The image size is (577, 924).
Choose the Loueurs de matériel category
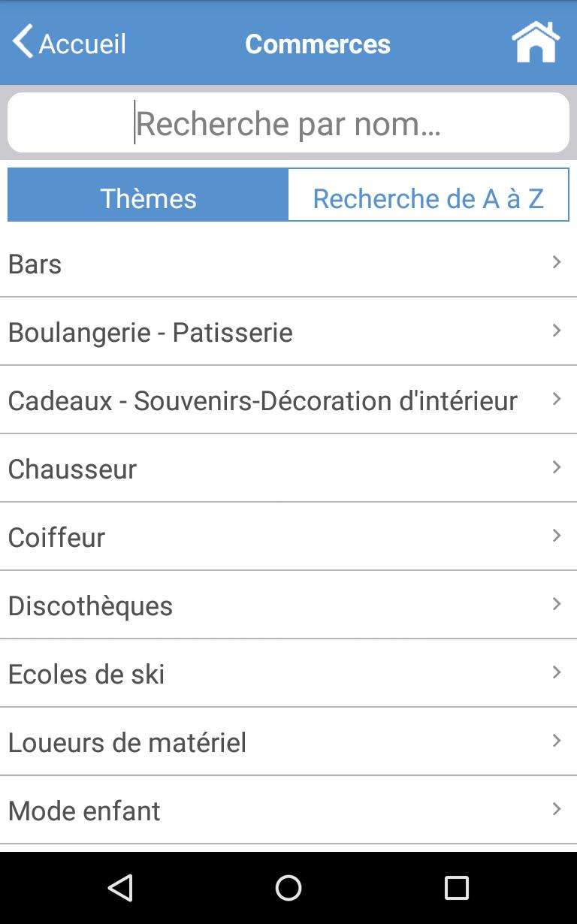tap(127, 742)
